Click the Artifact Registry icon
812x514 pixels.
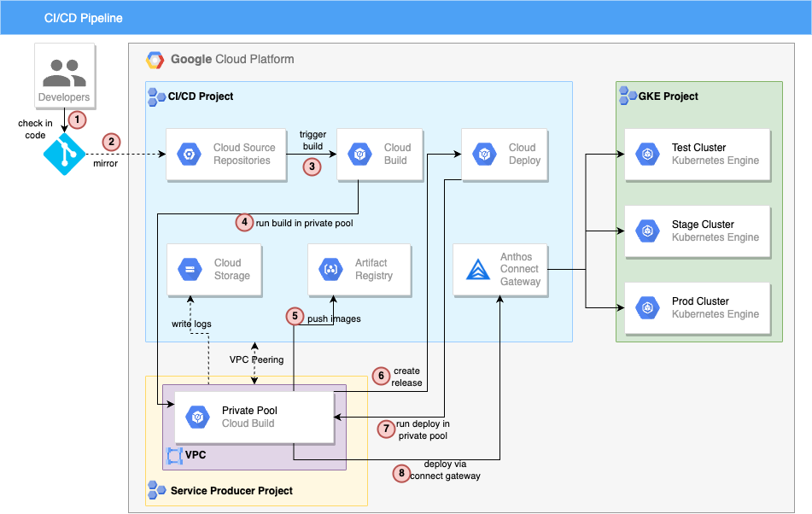coord(330,270)
